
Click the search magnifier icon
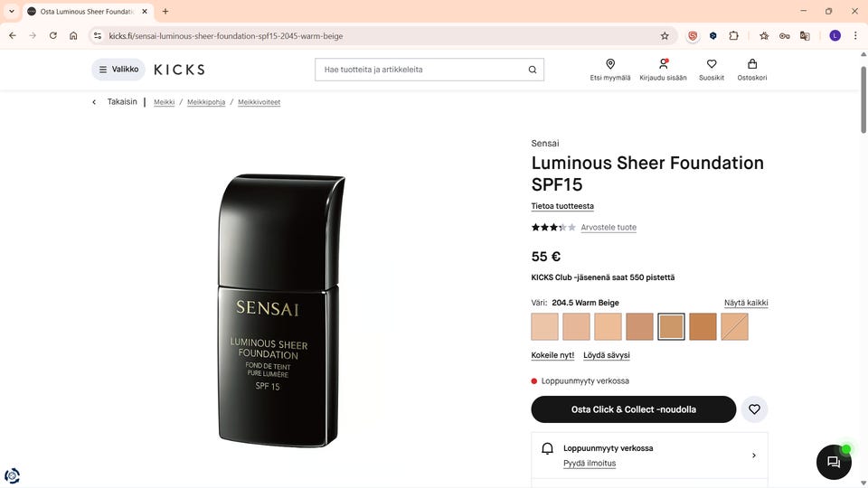(x=533, y=70)
